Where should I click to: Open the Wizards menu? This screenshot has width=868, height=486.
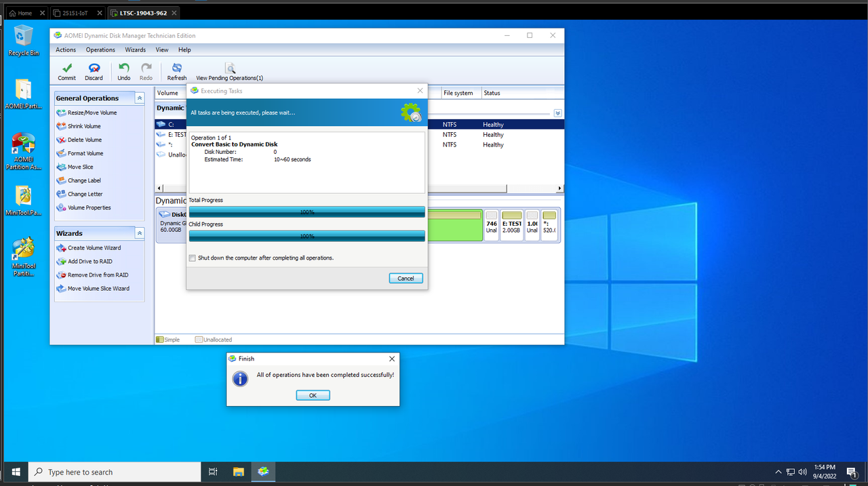(135, 49)
